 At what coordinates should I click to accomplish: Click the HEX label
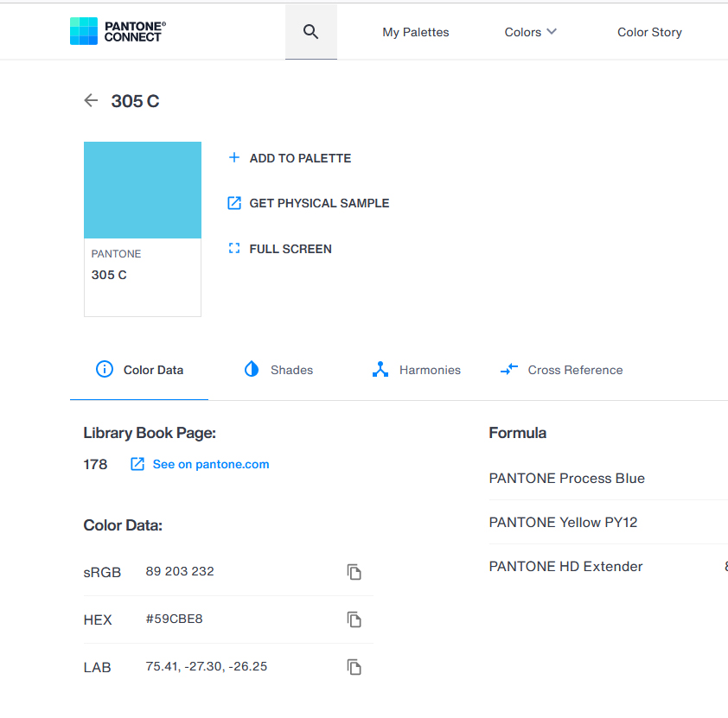[98, 620]
